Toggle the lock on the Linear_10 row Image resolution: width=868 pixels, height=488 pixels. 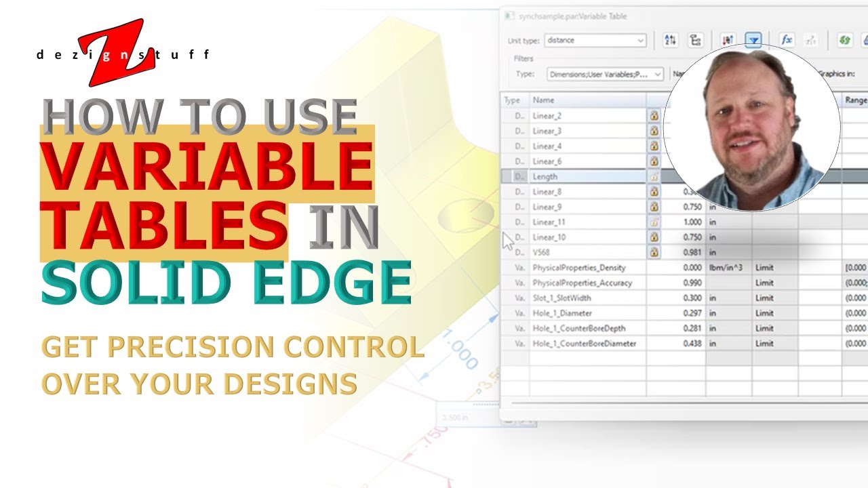pyautogui.click(x=654, y=237)
